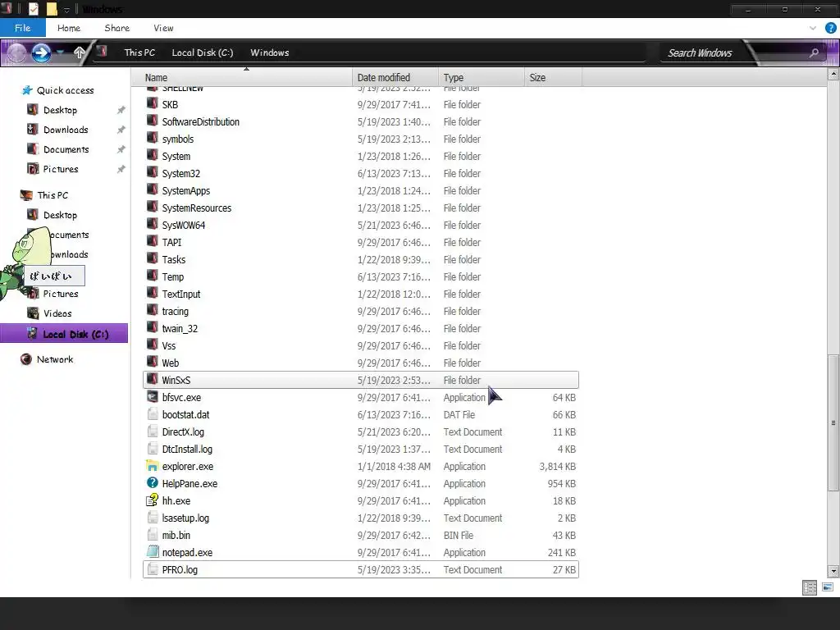Select the SKB folder icon
Image resolution: width=840 pixels, height=630 pixels.
click(x=152, y=104)
